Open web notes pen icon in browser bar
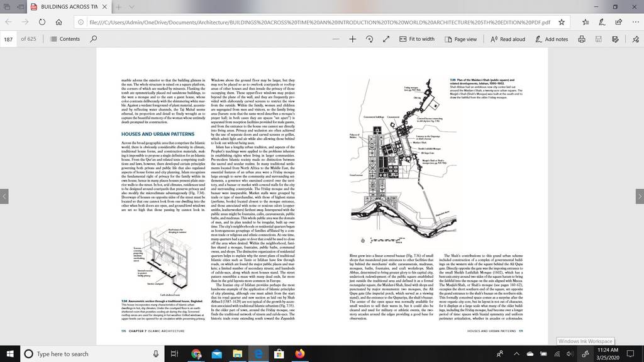This screenshot has height=362, width=644. [602, 22]
